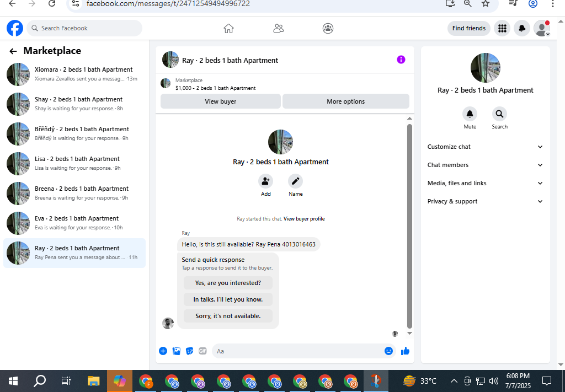The width and height of the screenshot is (565, 392).
Task: Click Ray's large profile photo in sidebar
Action: tap(485, 68)
